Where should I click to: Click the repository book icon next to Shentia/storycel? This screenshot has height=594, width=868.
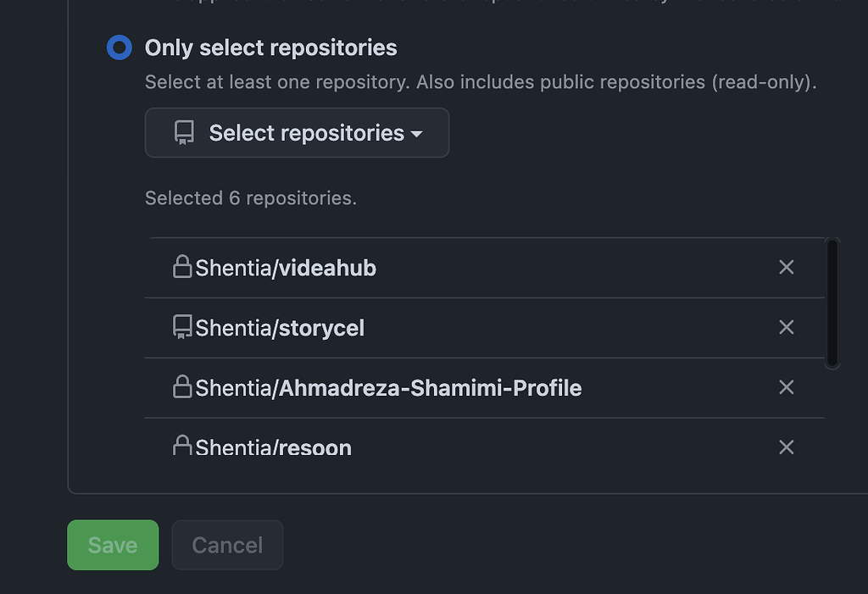[182, 328]
